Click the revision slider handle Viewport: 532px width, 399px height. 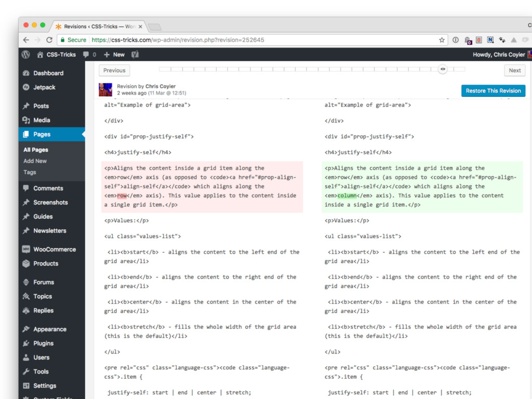click(443, 69)
